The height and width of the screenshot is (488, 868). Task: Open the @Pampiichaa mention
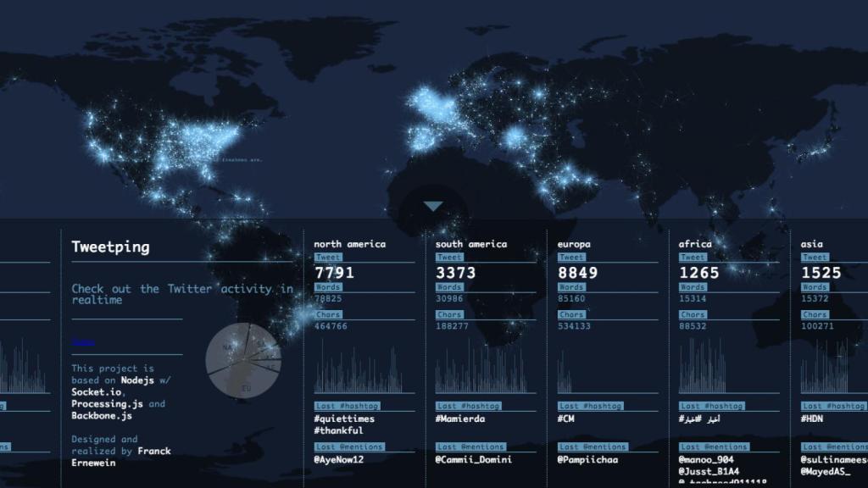pyautogui.click(x=587, y=459)
